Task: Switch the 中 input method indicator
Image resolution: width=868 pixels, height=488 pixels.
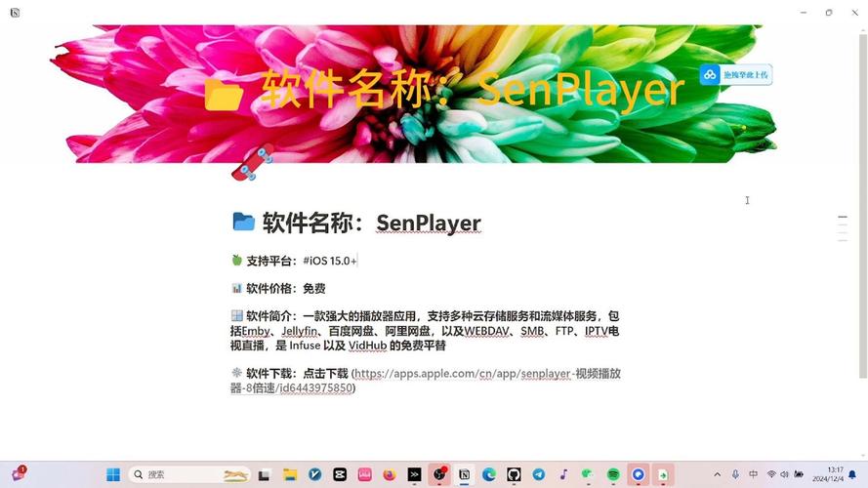Action: 754,474
